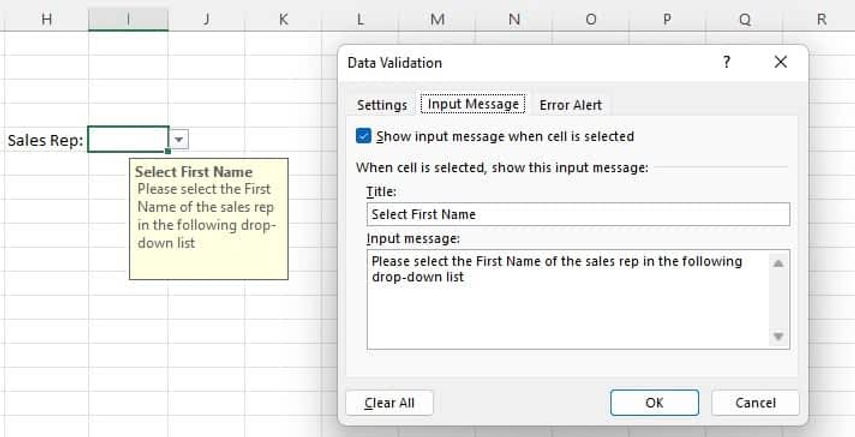
Task: Select the column K header
Action: 283,18
